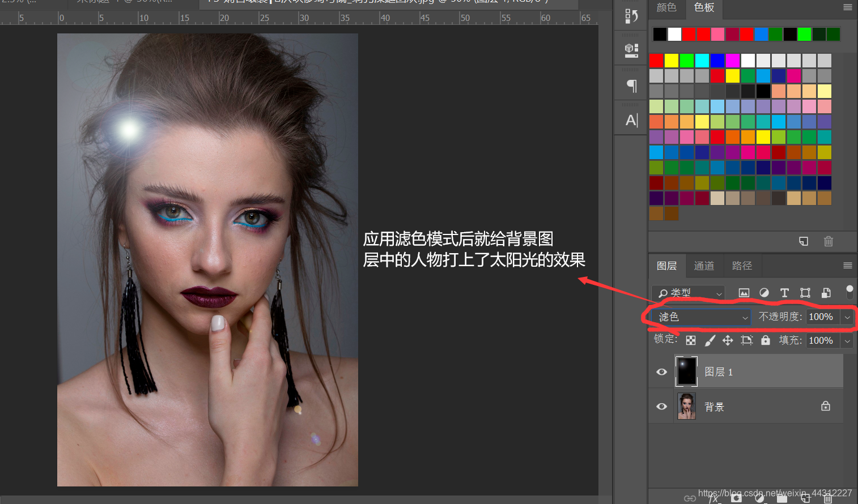Pick the first black recent swatch

coord(660,34)
